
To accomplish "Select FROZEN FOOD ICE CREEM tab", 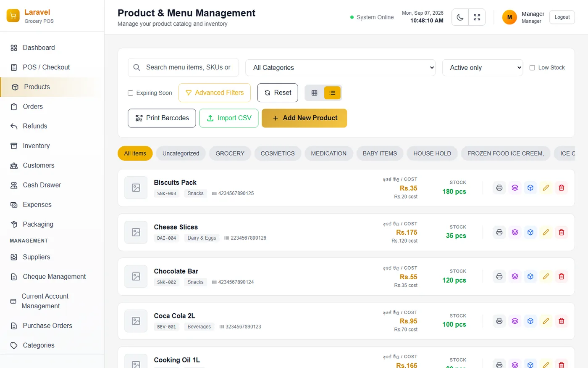I will pyautogui.click(x=506, y=154).
